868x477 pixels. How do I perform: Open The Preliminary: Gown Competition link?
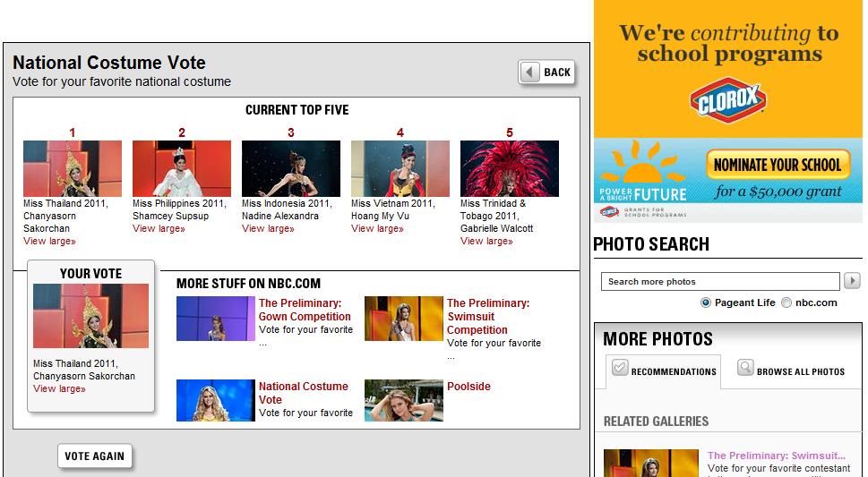(x=305, y=310)
